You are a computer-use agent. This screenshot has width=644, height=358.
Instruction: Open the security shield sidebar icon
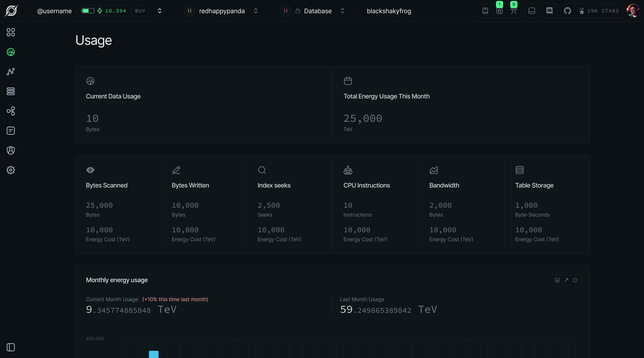[x=11, y=150]
